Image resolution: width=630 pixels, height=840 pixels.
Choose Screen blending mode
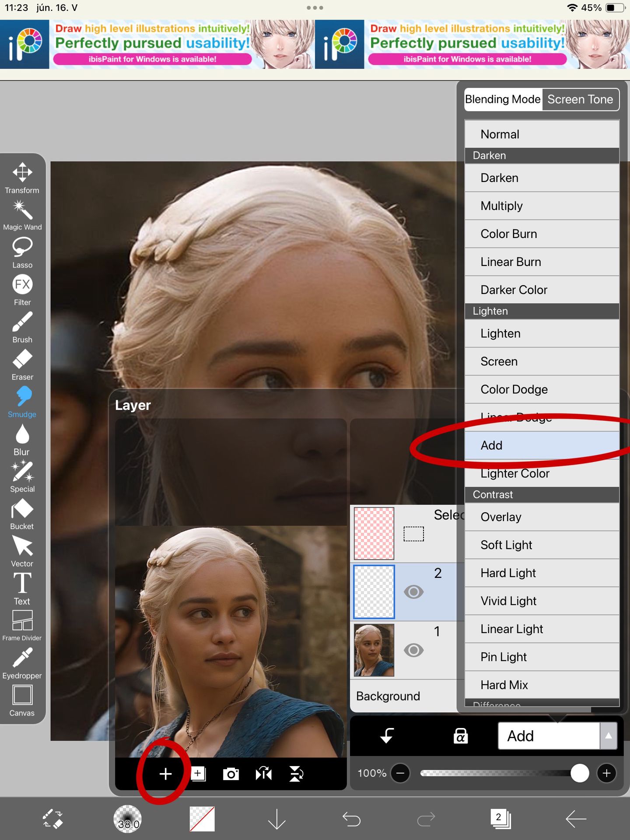coord(542,362)
